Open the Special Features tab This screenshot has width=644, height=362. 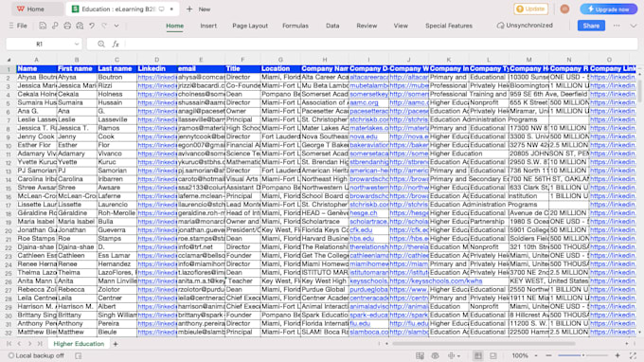(449, 26)
